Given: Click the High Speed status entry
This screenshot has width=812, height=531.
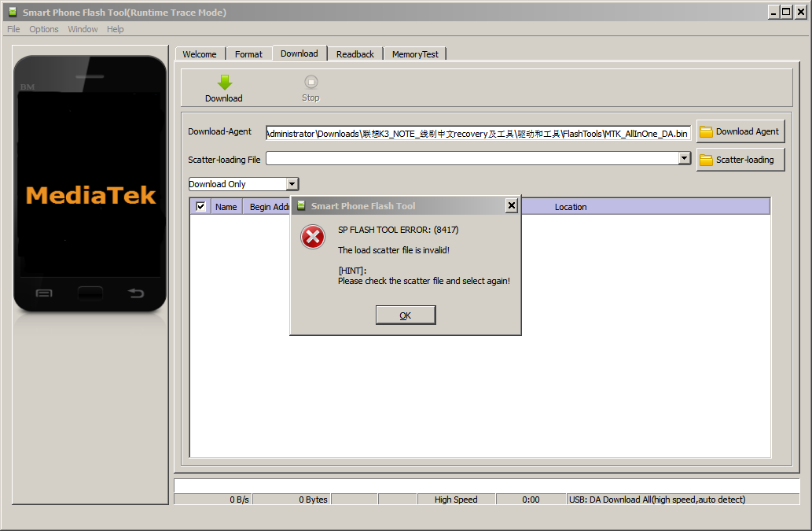Looking at the screenshot, I should point(456,500).
